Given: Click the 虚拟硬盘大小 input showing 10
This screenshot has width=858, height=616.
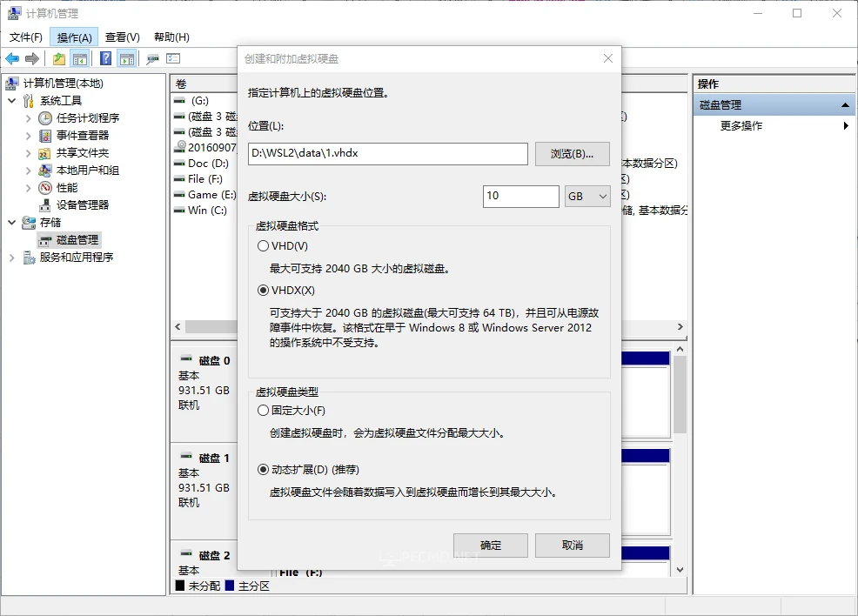Looking at the screenshot, I should click(521, 197).
